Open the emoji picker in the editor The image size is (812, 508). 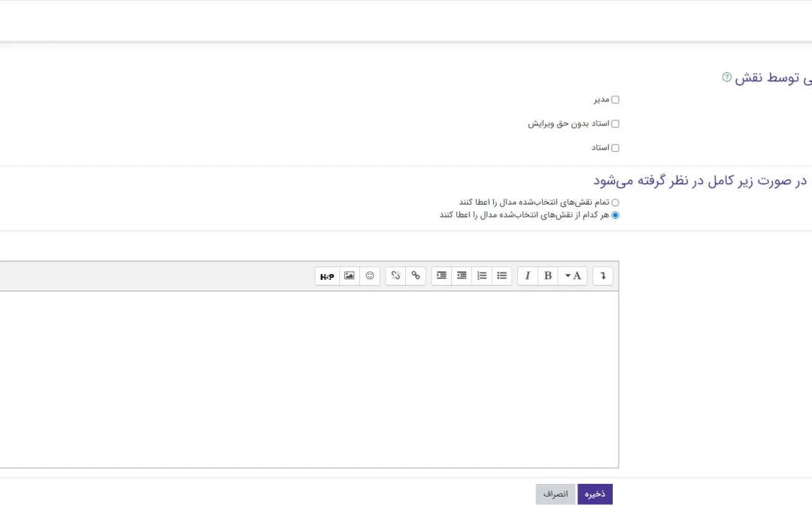(370, 276)
